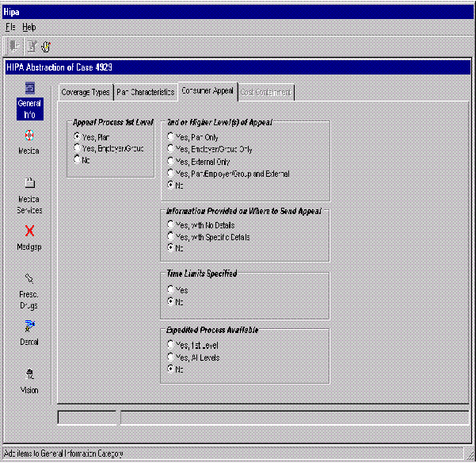
Task: Select 'Yes, with Specific Details' radio option
Action: point(170,237)
